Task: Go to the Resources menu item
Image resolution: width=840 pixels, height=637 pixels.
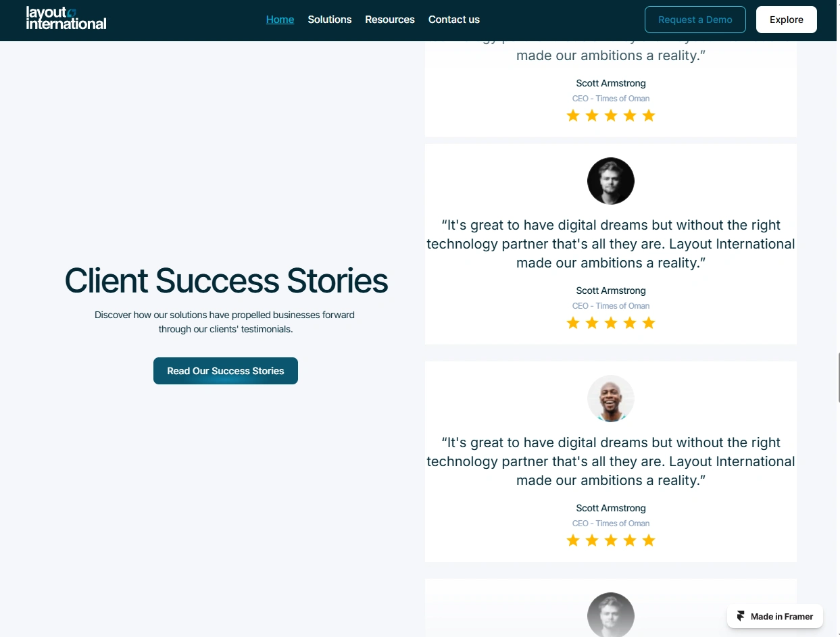Action: (x=390, y=20)
